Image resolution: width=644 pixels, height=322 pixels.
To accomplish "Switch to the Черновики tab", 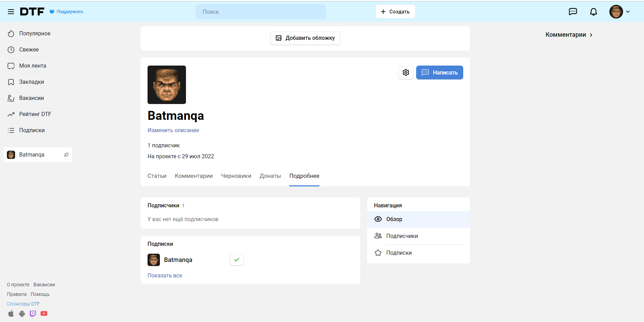I will click(x=236, y=176).
